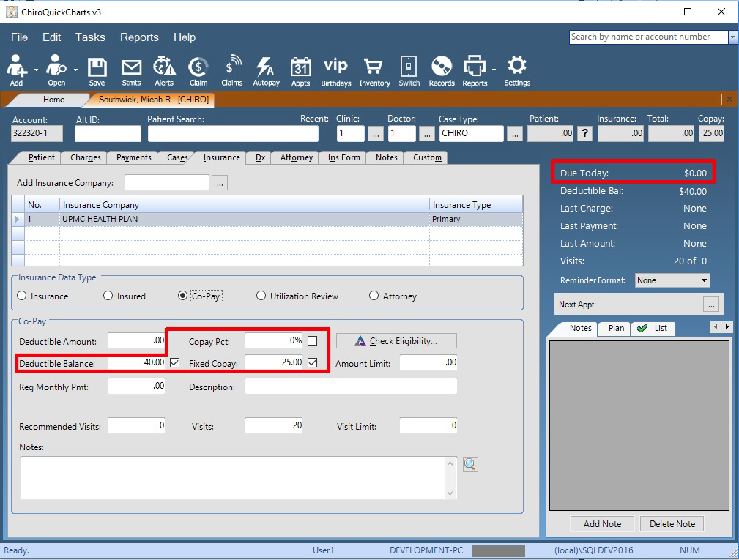Image resolution: width=739 pixels, height=560 pixels.
Task: Open Stmts from the toolbar
Action: click(x=131, y=71)
